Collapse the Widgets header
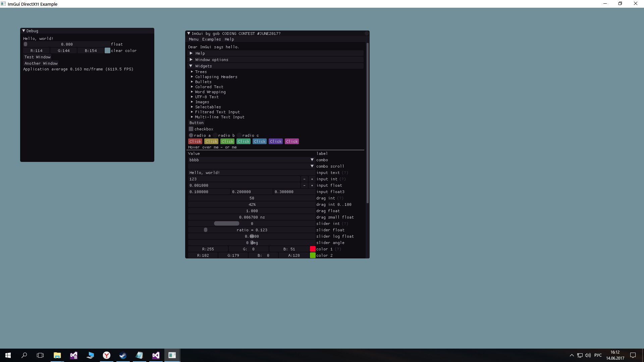Viewport: 644px width, 362px height. pyautogui.click(x=276, y=66)
